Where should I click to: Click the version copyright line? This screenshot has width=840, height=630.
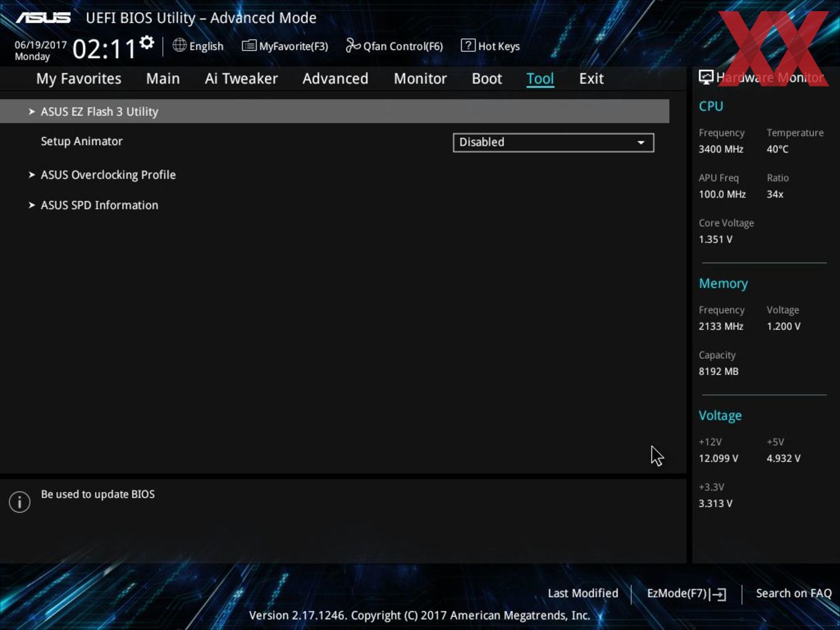pos(419,616)
